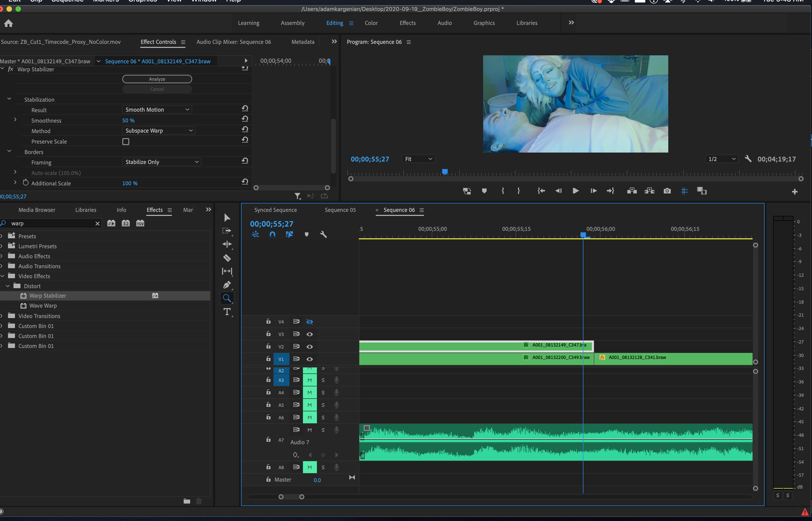Collapse the Distort effects folder

point(8,286)
